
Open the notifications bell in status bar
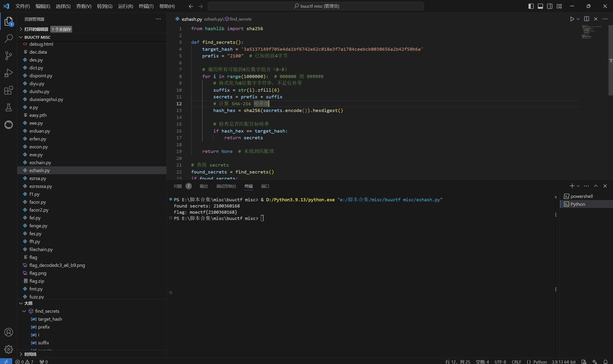605,362
